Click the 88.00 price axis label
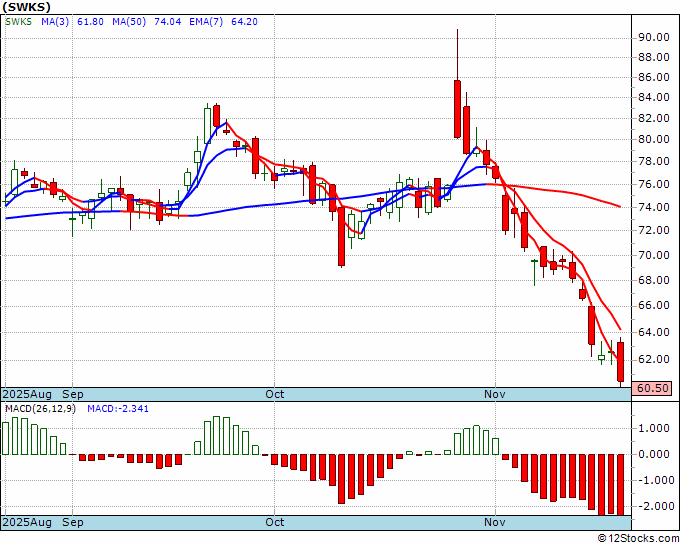The height and width of the screenshot is (546, 680). (654, 57)
